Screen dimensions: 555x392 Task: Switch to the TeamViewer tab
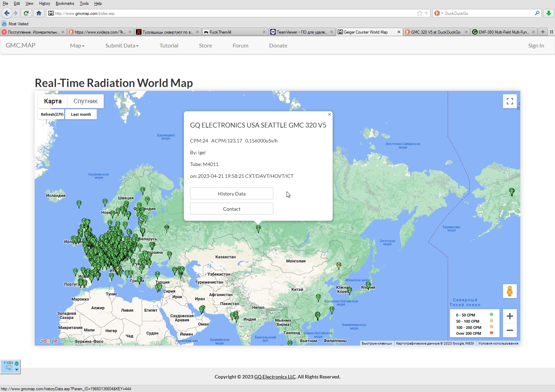click(302, 32)
